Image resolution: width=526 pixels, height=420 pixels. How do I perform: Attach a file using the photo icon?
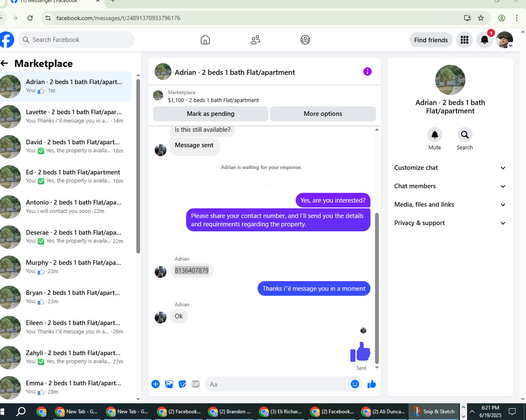click(169, 384)
